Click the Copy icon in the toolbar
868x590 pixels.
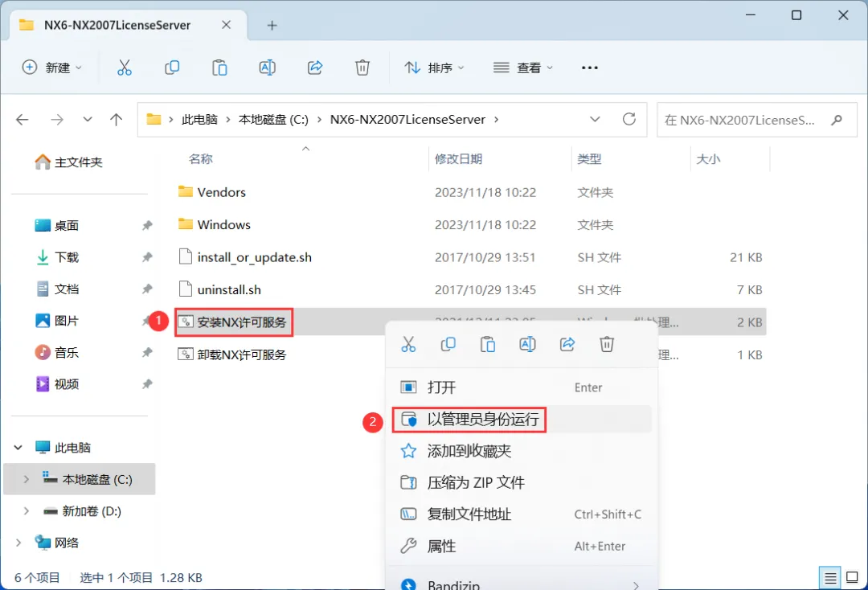(x=172, y=68)
